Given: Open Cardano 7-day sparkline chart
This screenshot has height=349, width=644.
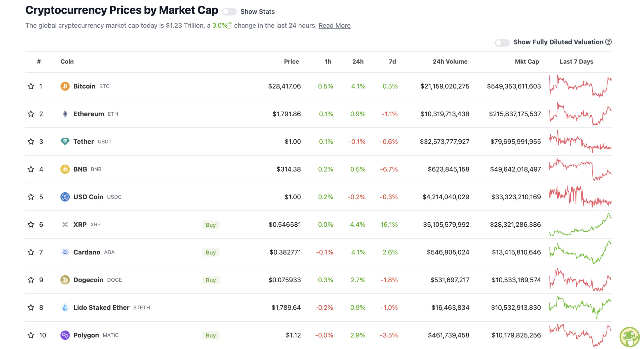Looking at the screenshot, I should [x=580, y=252].
